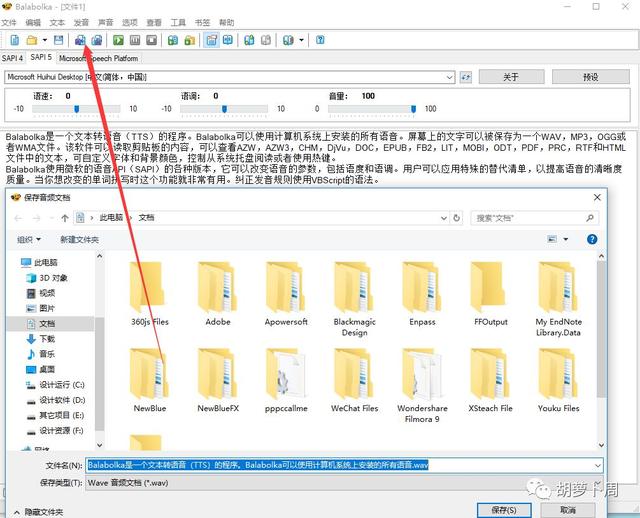Click the 语速 speed slider handle
This screenshot has height=518, width=640.
[76, 109]
